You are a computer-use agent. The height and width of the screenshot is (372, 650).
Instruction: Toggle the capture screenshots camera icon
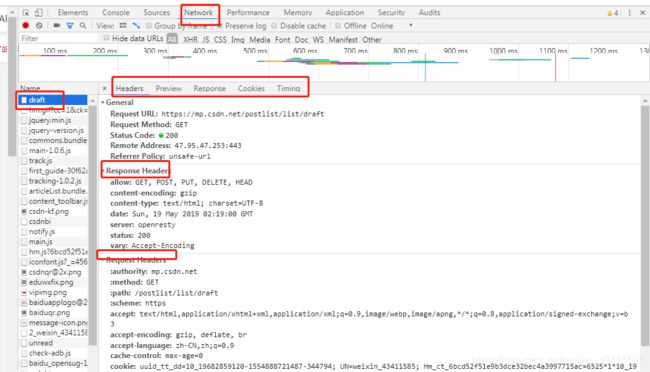[57, 26]
